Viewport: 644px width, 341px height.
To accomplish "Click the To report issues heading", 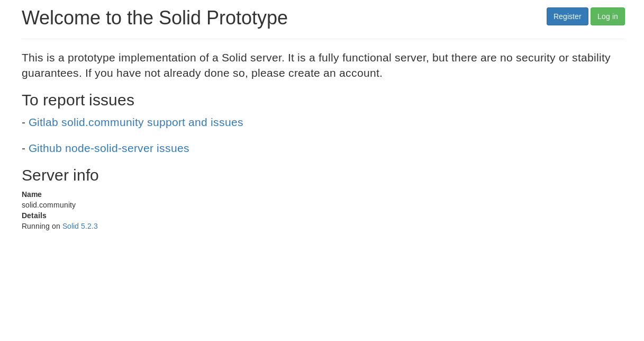I will pos(78,100).
